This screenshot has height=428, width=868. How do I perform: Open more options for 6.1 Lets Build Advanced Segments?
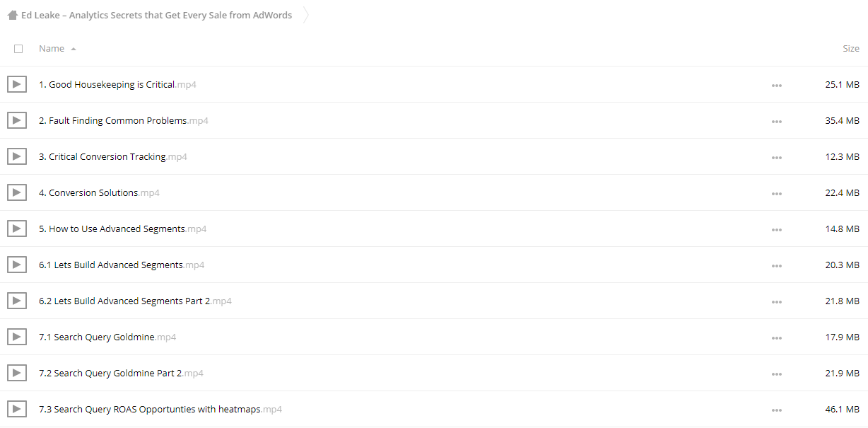point(777,266)
